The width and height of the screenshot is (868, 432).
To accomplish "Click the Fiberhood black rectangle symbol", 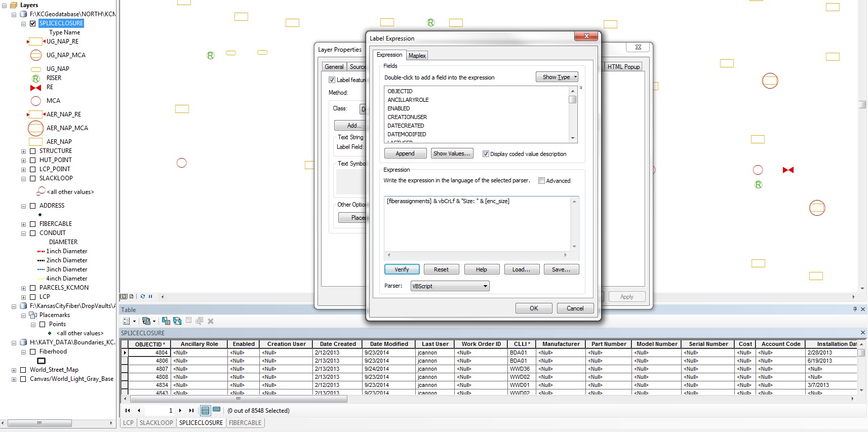I will pyautogui.click(x=42, y=361).
